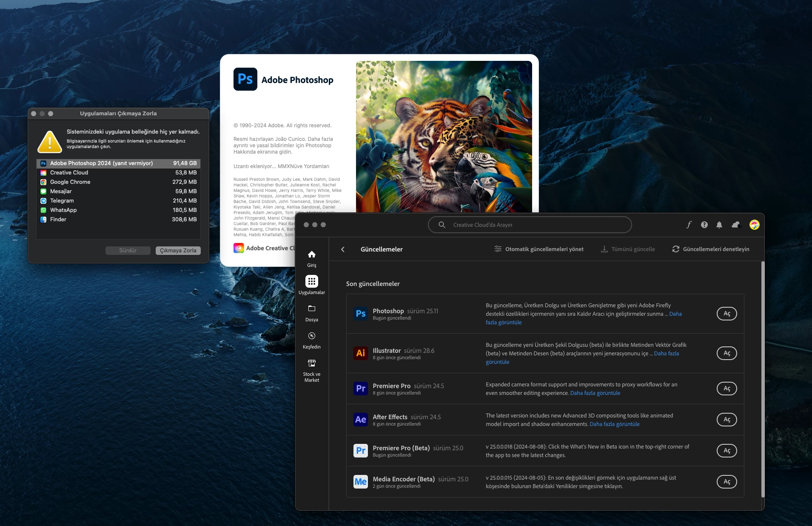
Task: Click the tiger artwork on Photoshop splash
Action: [x=444, y=136]
